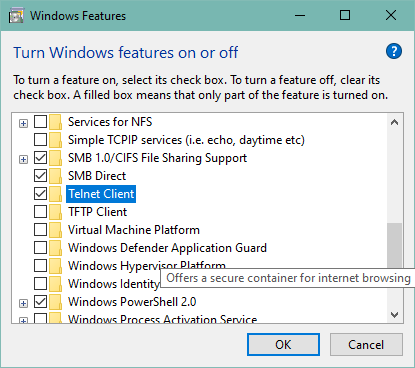This screenshot has height=368, width=415.
Task: Click the blue help question mark icon
Action: [394, 51]
